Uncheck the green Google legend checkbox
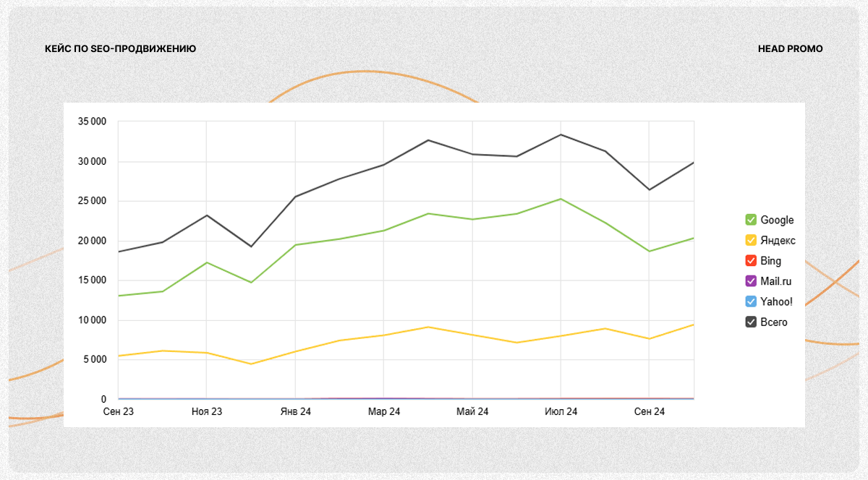 coord(751,220)
